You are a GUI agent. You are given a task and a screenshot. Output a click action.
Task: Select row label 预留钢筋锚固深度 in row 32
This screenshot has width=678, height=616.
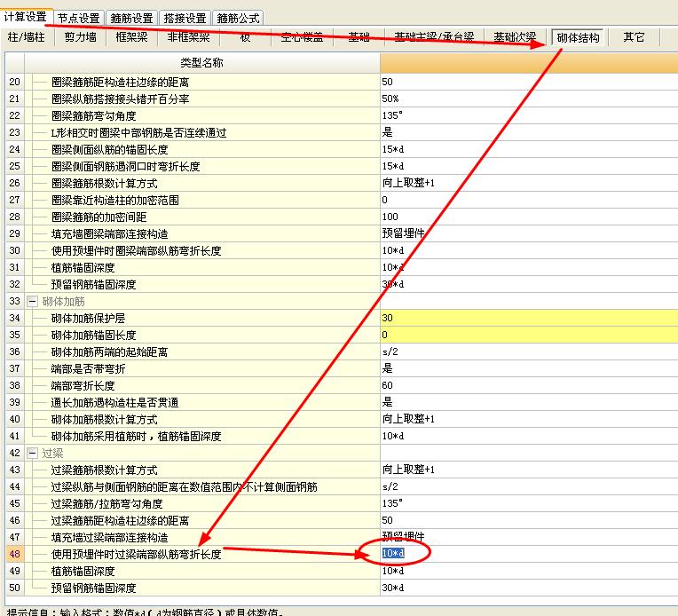point(93,285)
